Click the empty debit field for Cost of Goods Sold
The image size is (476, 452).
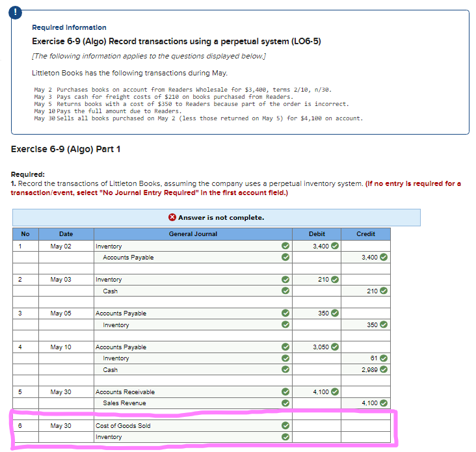click(x=317, y=425)
